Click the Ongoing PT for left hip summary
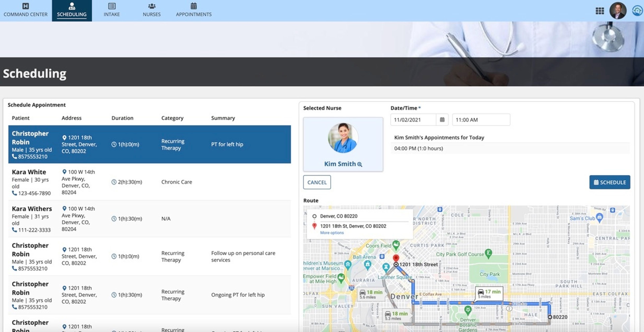The height and width of the screenshot is (332, 644). 238,295
